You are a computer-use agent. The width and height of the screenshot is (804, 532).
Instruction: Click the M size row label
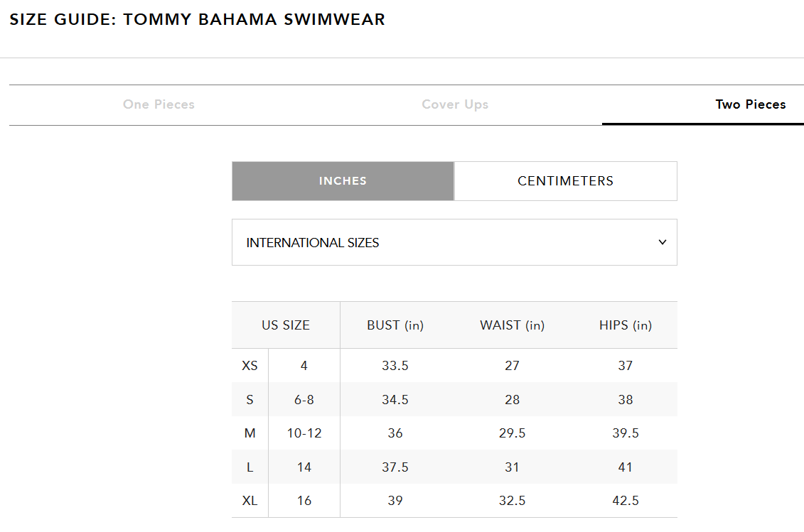[x=250, y=433]
